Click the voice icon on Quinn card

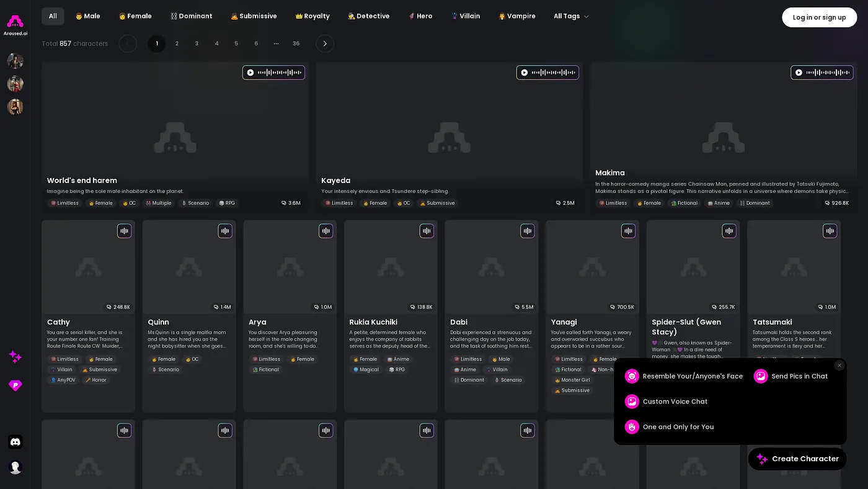point(225,231)
